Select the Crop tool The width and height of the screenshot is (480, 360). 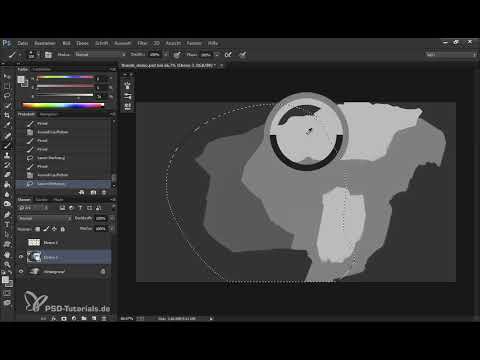(x=7, y=115)
